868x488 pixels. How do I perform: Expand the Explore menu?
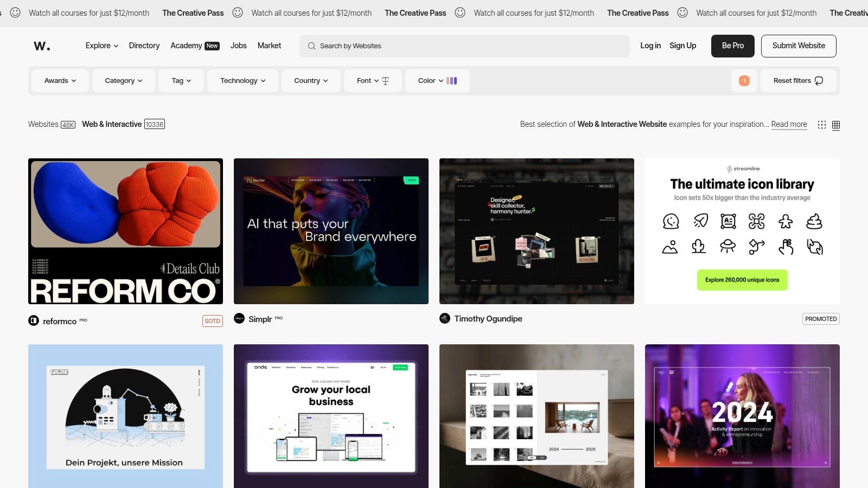point(102,46)
